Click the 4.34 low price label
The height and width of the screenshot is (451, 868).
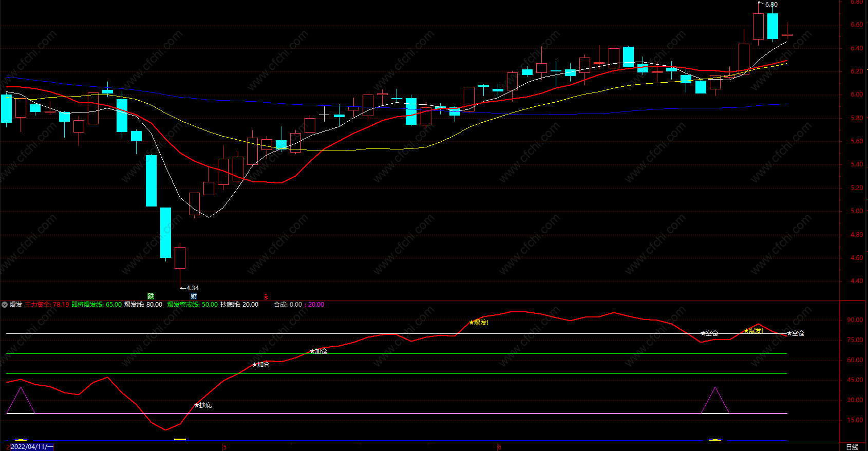[x=193, y=288]
